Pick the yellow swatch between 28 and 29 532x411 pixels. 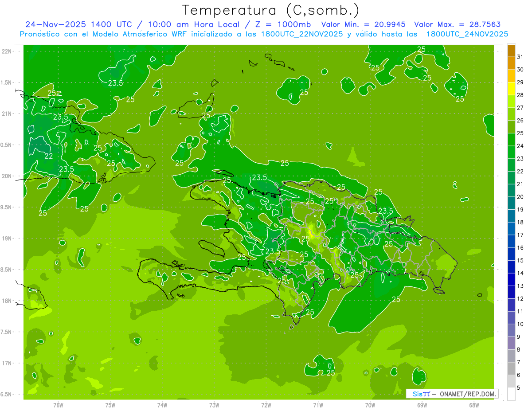tap(511, 89)
